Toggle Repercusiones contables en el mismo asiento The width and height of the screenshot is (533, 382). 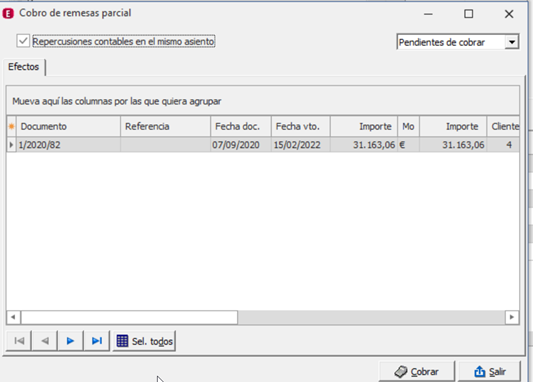pyautogui.click(x=23, y=41)
